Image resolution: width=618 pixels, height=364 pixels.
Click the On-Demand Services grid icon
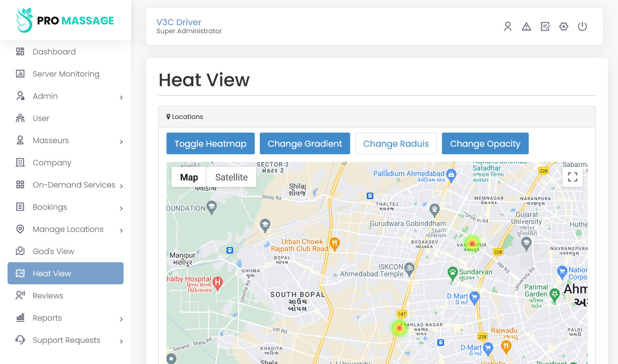point(20,185)
